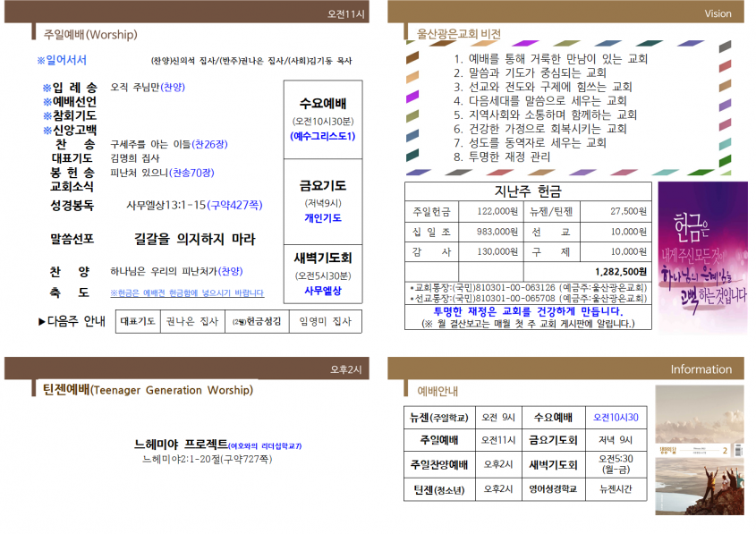Screen dimensions: 756x534
Task: Select the 십일조 983,000원 amount cell
Action: [x=491, y=232]
